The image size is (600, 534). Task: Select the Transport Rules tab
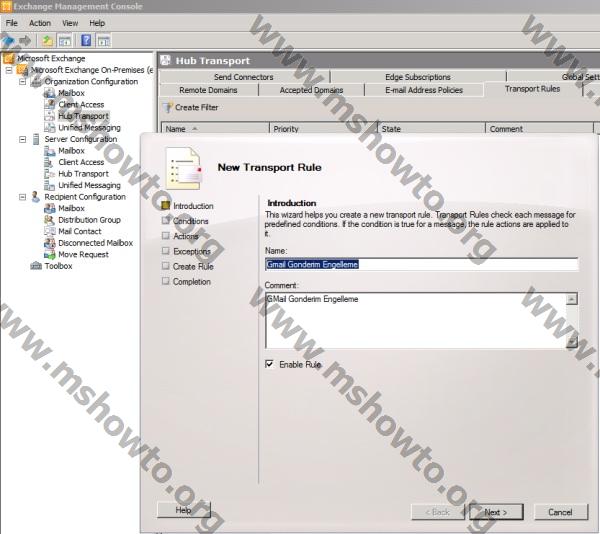(532, 89)
